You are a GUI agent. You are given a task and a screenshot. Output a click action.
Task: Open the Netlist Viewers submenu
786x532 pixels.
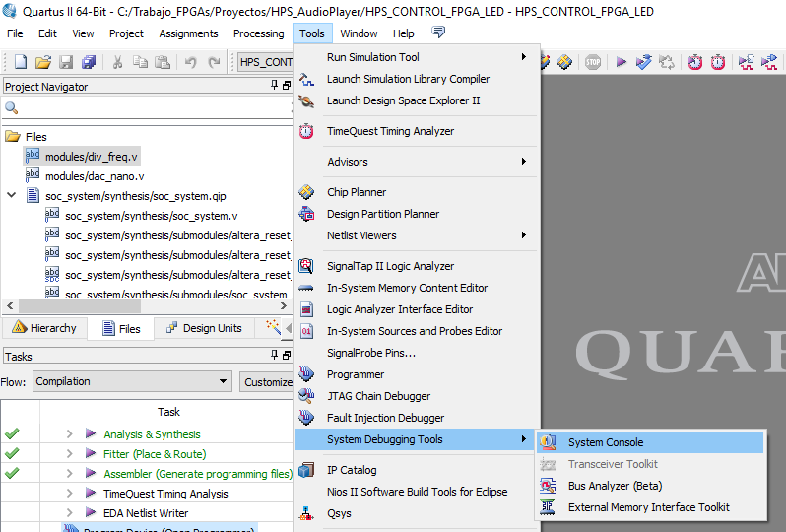tap(417, 235)
